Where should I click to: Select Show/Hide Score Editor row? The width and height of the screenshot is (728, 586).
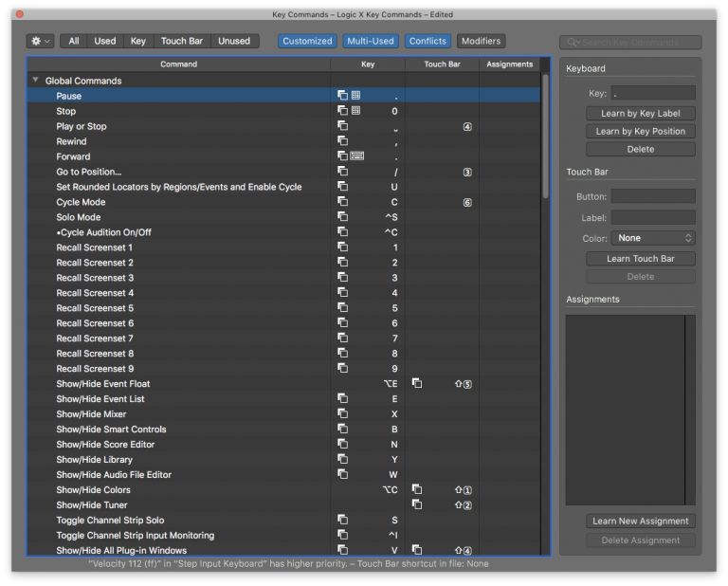click(x=283, y=445)
